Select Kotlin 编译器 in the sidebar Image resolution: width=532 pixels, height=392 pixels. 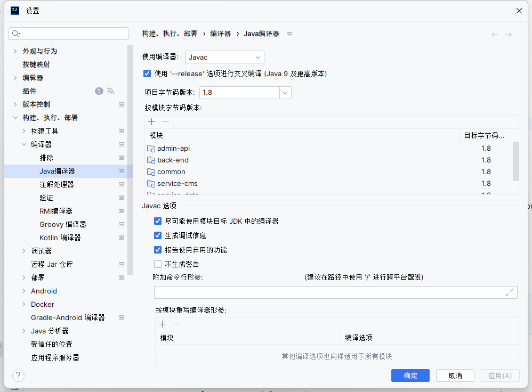[60, 238]
